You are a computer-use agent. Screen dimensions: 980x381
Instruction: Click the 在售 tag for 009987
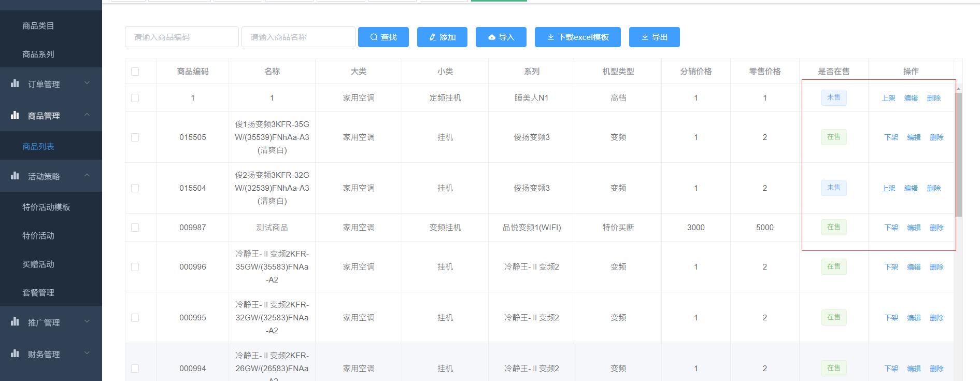[833, 227]
